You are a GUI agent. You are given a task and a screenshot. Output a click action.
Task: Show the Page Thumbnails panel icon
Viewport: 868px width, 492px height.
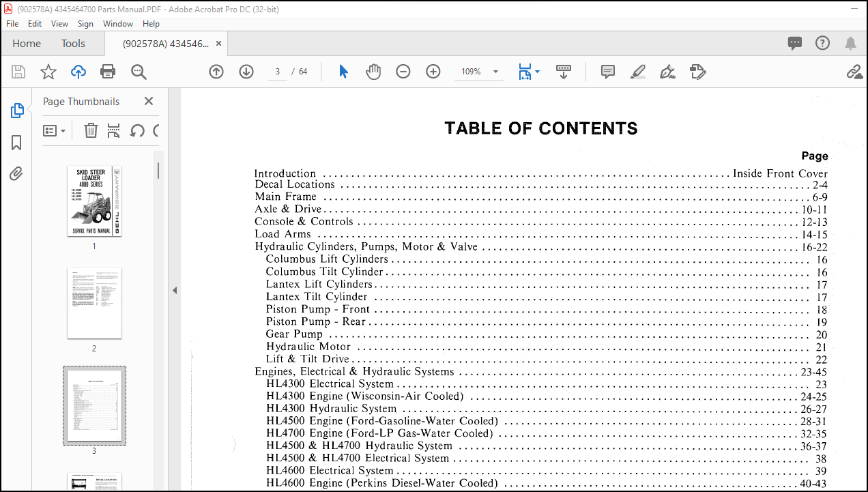pyautogui.click(x=17, y=111)
